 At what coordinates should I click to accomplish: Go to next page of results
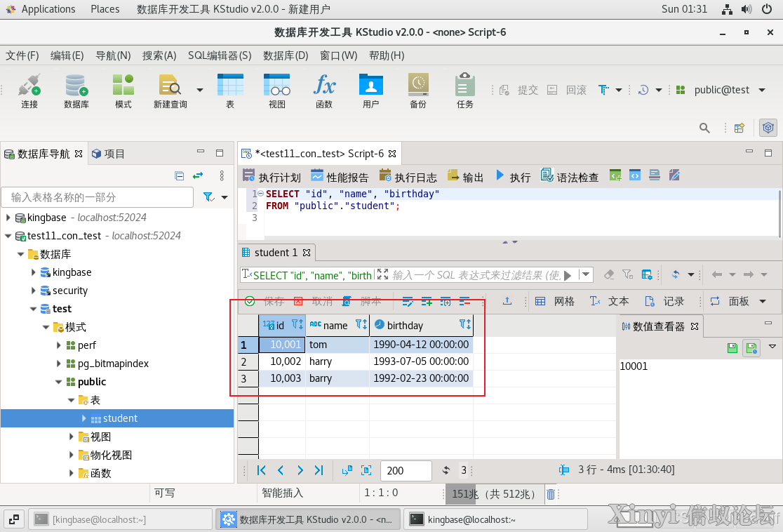coord(300,470)
